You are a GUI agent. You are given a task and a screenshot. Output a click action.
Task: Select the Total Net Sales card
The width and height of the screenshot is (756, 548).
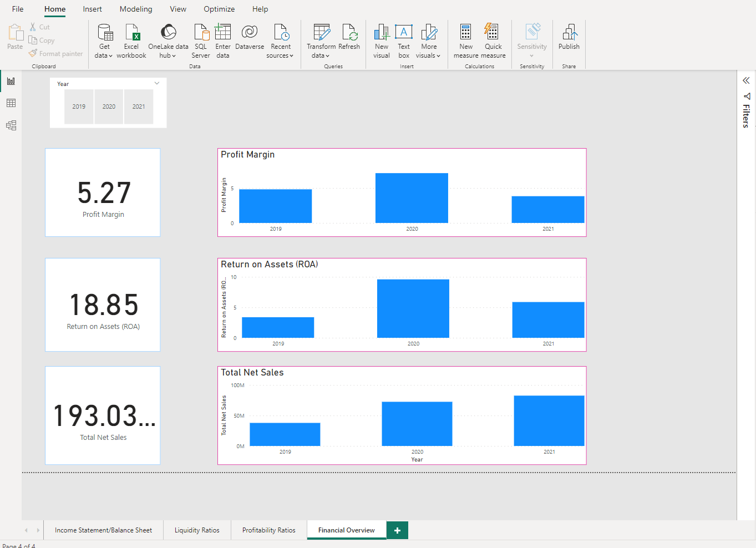(103, 415)
